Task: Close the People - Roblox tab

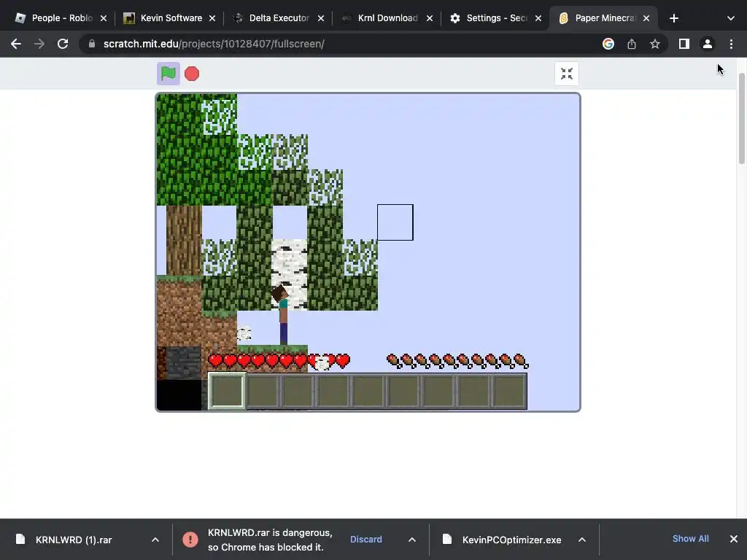Action: click(x=104, y=18)
